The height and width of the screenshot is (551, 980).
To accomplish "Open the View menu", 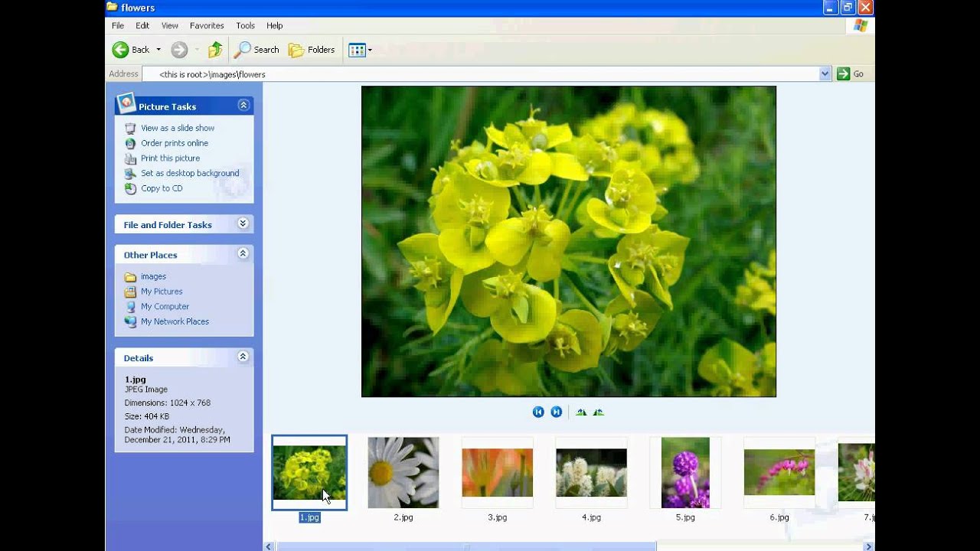I will tap(170, 26).
